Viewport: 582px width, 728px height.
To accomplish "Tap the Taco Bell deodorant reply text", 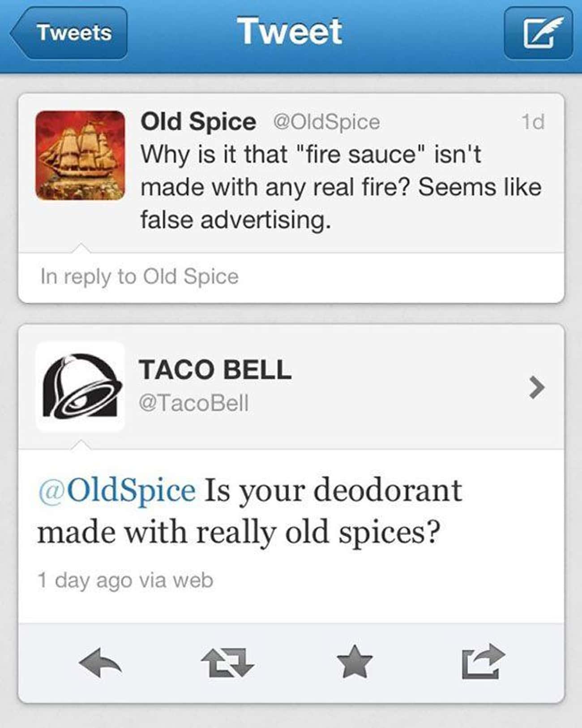I will pyautogui.click(x=250, y=511).
